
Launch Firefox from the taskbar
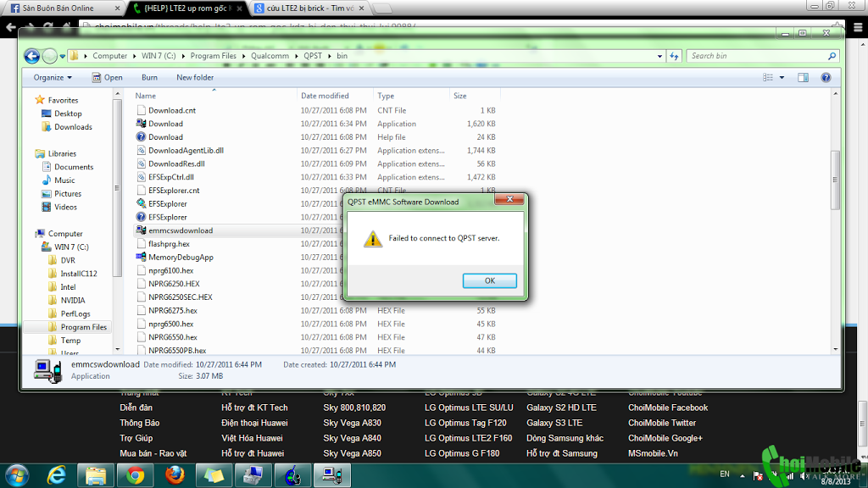175,474
